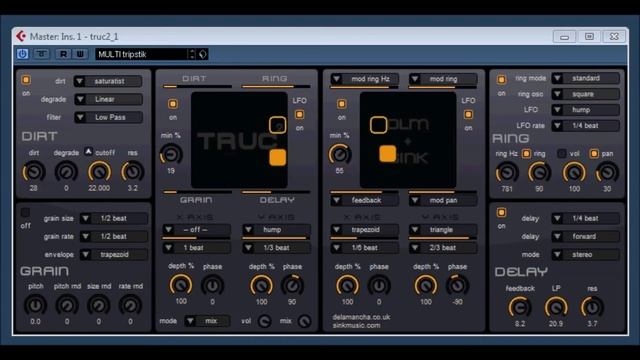Click the delay feedback knob at 8.2
The image size is (640, 360).
pyautogui.click(x=520, y=307)
